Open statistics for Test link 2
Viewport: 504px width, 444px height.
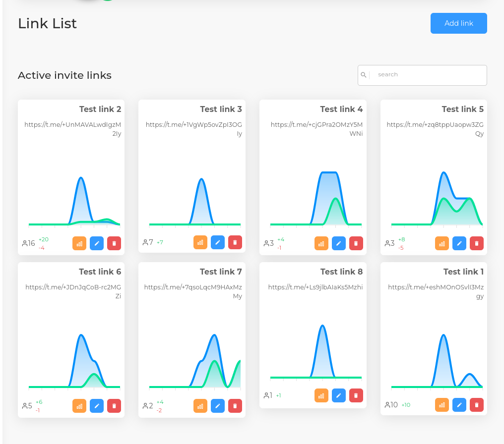[x=79, y=243]
